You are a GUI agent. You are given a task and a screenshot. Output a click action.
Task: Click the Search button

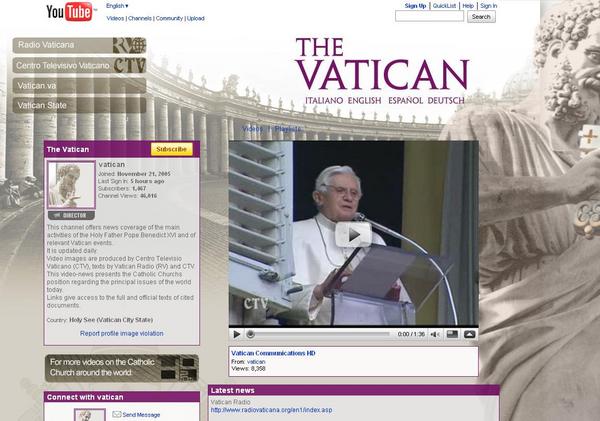481,17
